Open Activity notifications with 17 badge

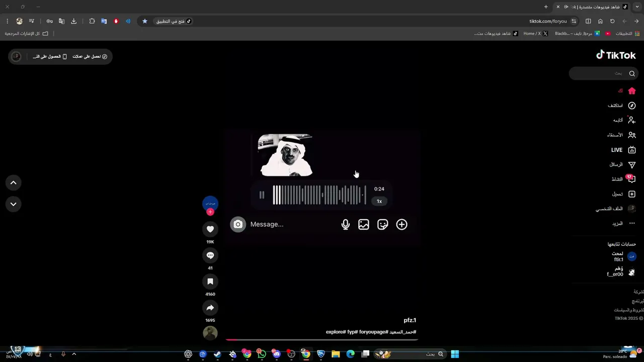pos(631,179)
